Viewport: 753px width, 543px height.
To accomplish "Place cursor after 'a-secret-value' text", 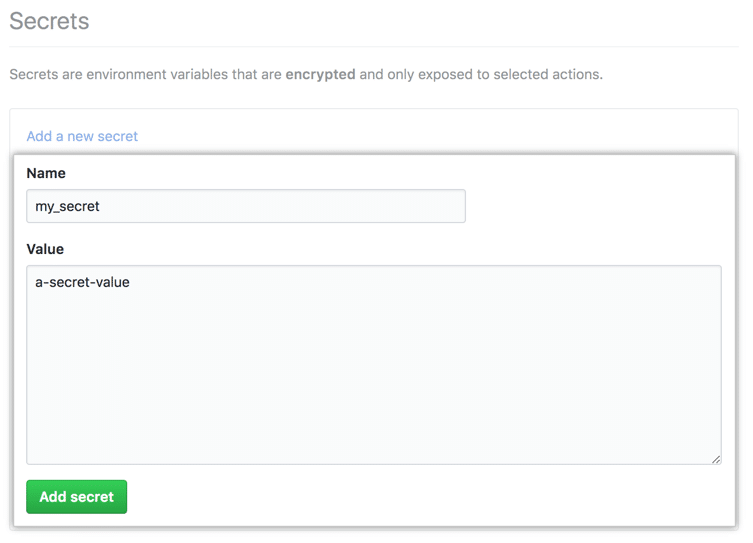I will point(130,282).
